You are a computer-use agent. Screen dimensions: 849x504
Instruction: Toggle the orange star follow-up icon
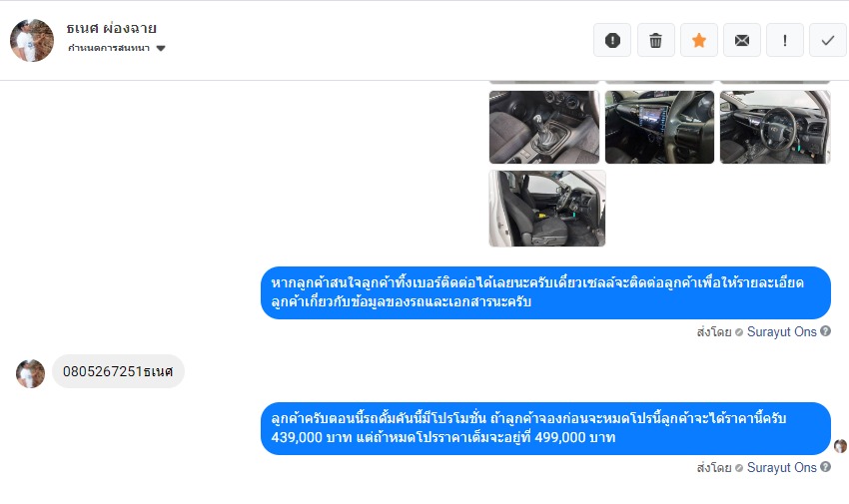click(699, 40)
